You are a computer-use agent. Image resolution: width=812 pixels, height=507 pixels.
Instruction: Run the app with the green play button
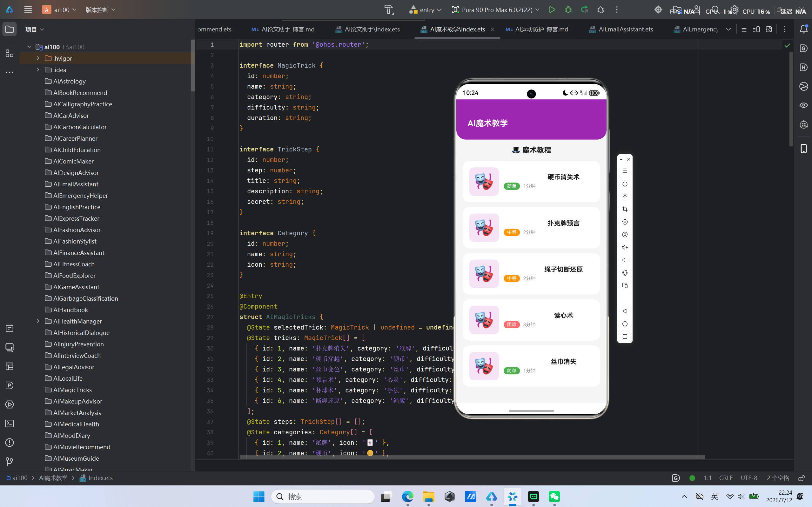(552, 10)
